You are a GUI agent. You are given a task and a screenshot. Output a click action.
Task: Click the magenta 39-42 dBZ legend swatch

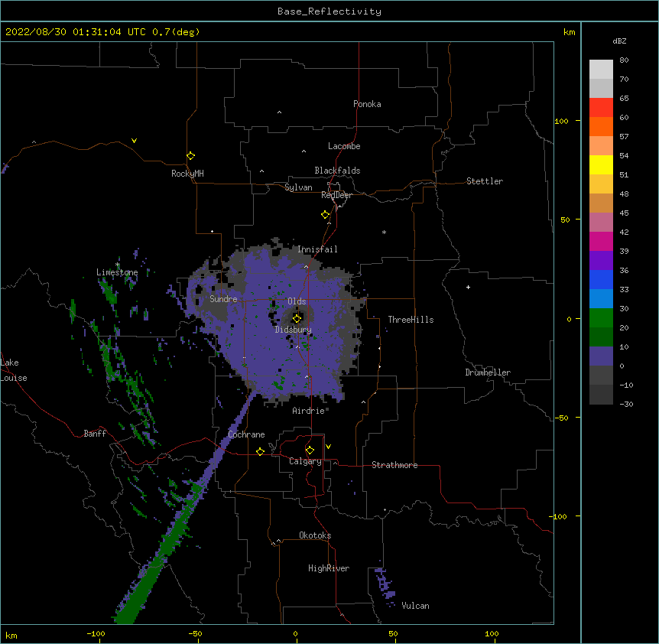tap(601, 241)
